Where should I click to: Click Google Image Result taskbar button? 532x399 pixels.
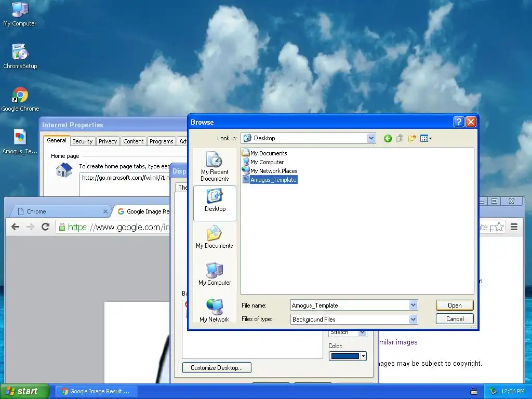(96, 392)
